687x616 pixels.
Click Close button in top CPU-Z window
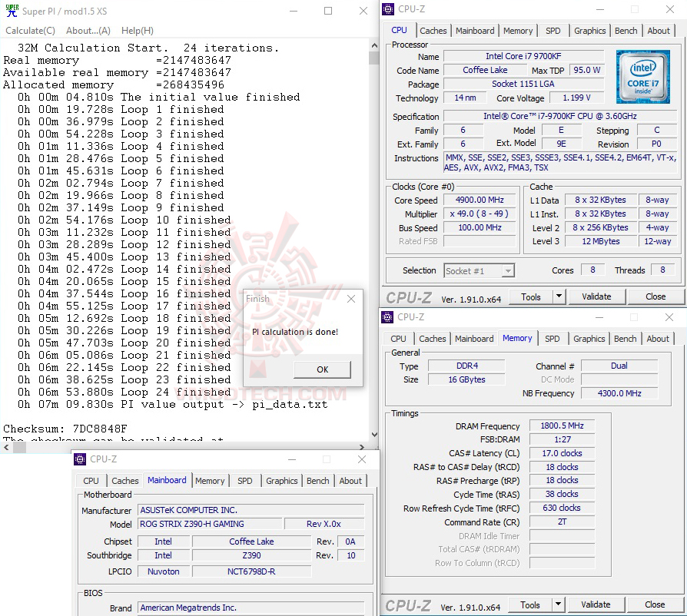pos(655,296)
